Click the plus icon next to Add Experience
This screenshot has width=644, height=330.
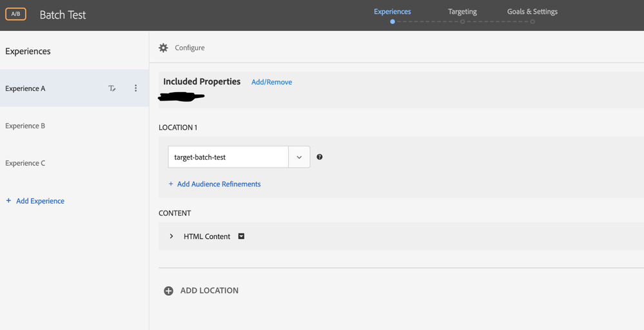point(8,201)
